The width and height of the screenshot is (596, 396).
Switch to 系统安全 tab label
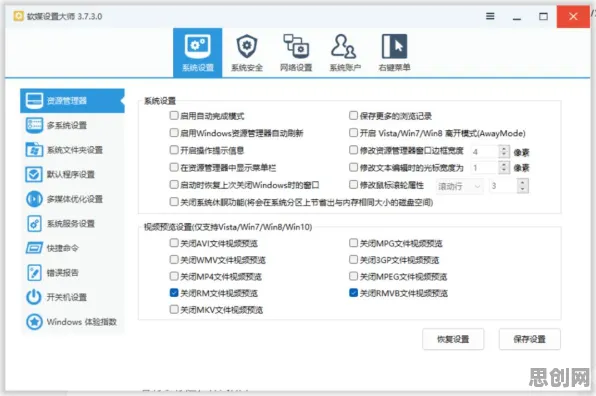247,68
